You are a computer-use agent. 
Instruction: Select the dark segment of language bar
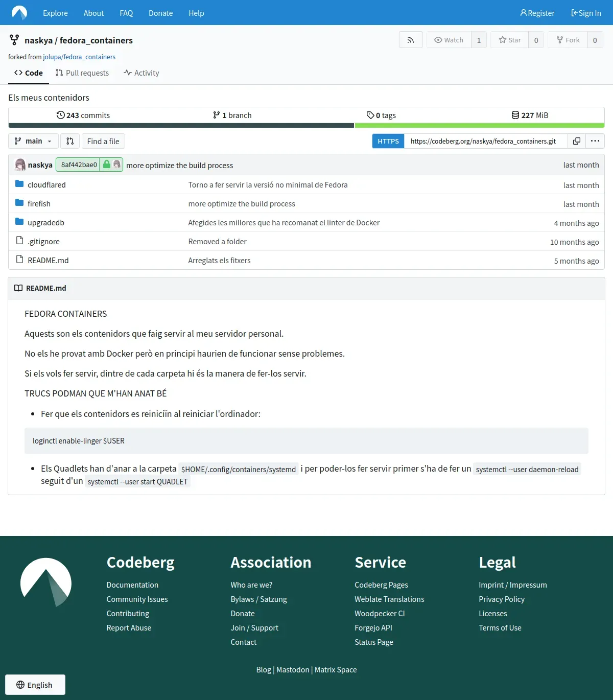click(x=181, y=125)
